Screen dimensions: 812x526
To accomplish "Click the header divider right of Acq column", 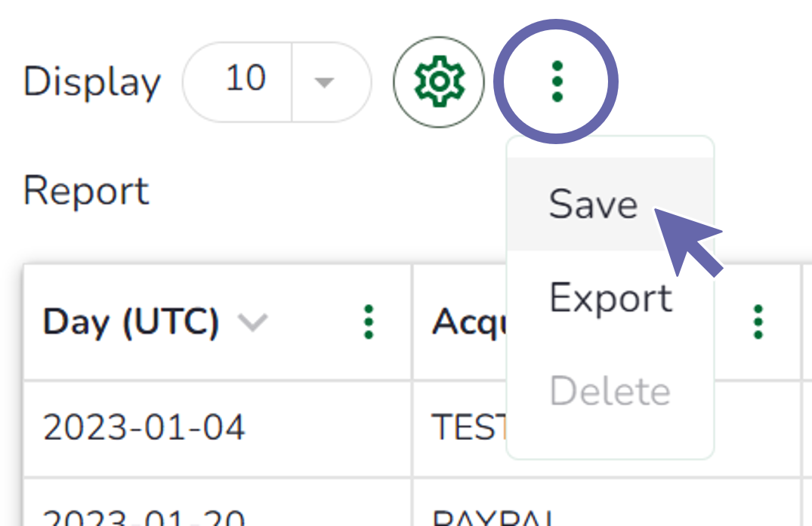I will point(801,322).
